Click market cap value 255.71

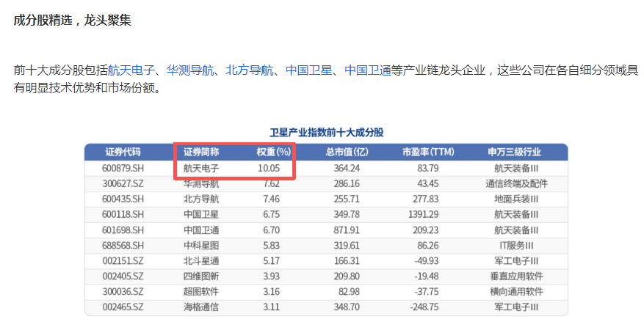347,199
